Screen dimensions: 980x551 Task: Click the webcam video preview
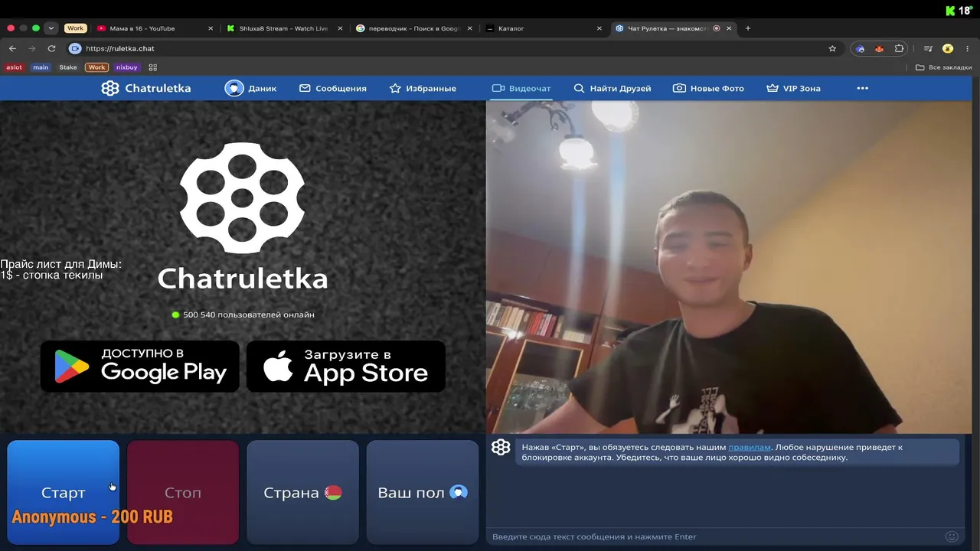coord(729,267)
